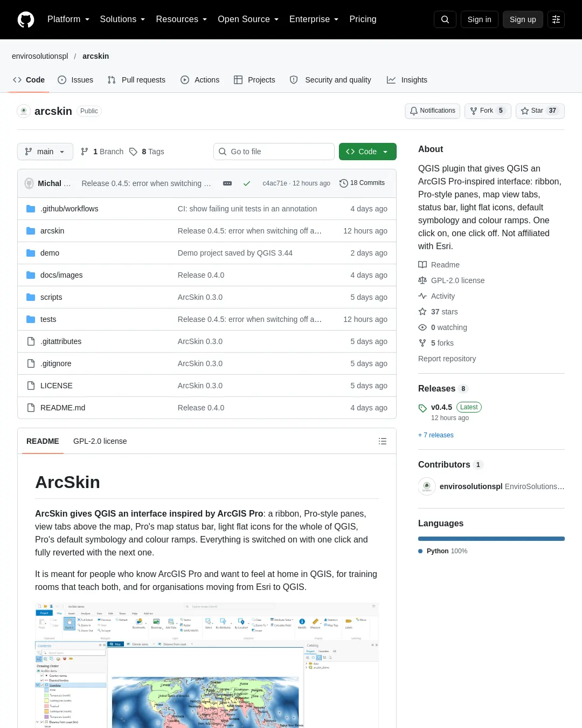
Task: Open commit 'CI: show failing unit tests in an annotation'
Action: click(x=247, y=209)
